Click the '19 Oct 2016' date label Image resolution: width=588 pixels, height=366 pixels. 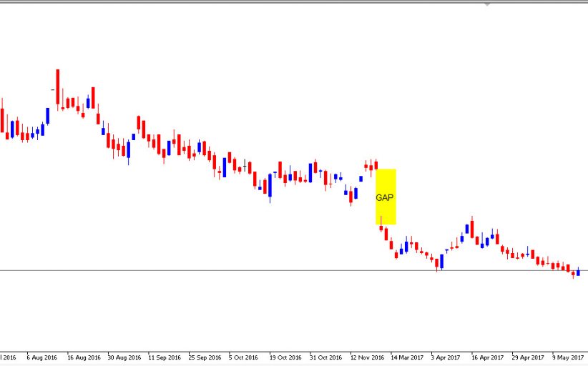(285, 357)
